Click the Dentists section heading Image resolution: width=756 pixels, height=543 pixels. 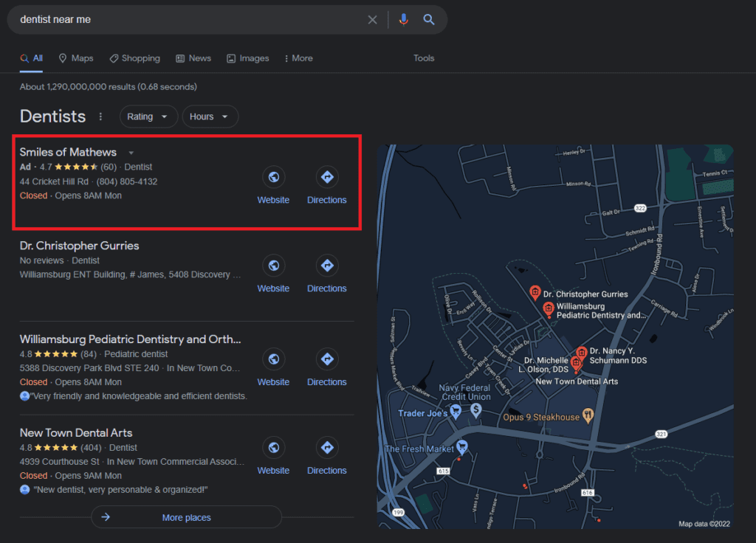pyautogui.click(x=52, y=117)
